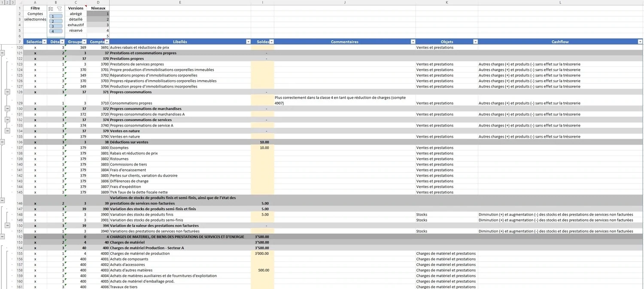Show outline level 3 rows
This screenshot has height=289, width=644.
pos(12,2)
